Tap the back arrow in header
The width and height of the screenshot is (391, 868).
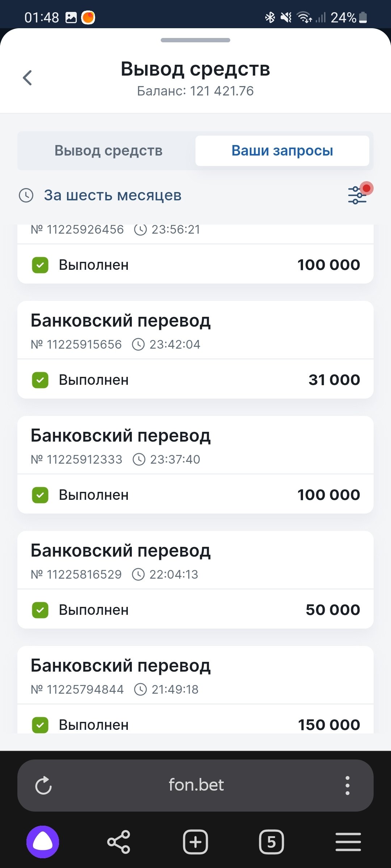pos(28,78)
